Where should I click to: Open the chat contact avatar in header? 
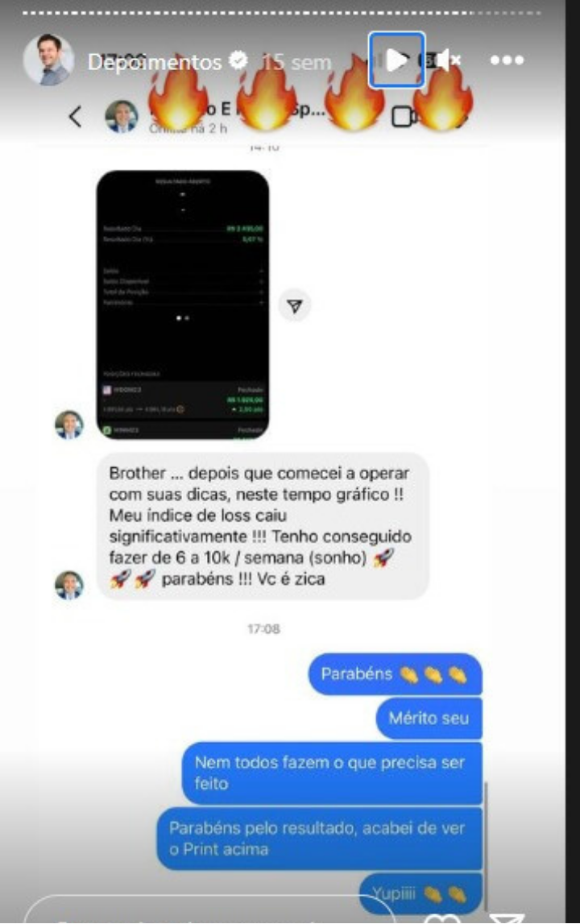tap(122, 116)
